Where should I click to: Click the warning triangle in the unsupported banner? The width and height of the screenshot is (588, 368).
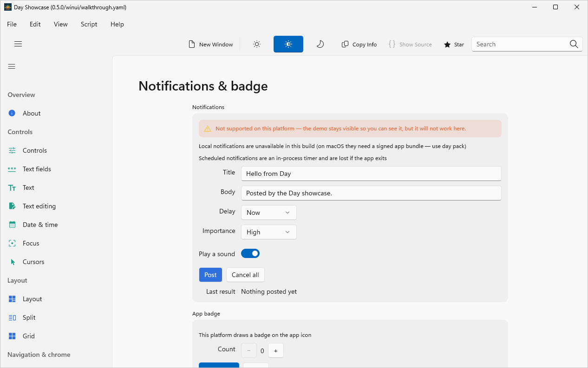click(x=208, y=129)
